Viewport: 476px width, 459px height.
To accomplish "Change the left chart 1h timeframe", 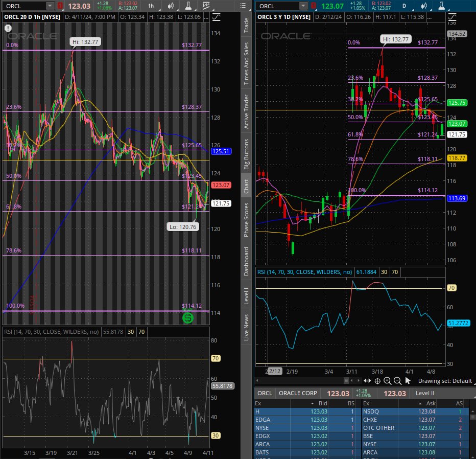I will [x=151, y=6].
